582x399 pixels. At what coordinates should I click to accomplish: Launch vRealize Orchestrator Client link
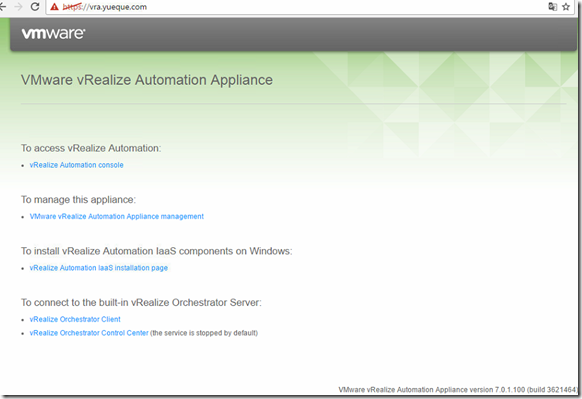point(75,319)
